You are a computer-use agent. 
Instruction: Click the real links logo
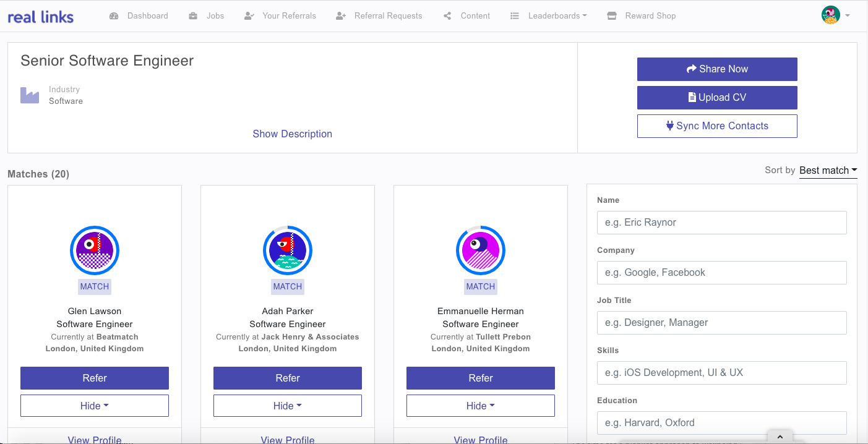(40, 17)
